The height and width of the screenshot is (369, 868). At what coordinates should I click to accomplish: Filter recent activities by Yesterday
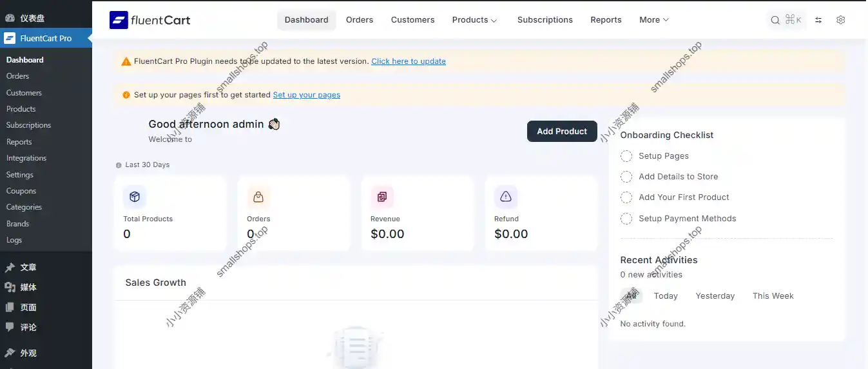point(715,296)
